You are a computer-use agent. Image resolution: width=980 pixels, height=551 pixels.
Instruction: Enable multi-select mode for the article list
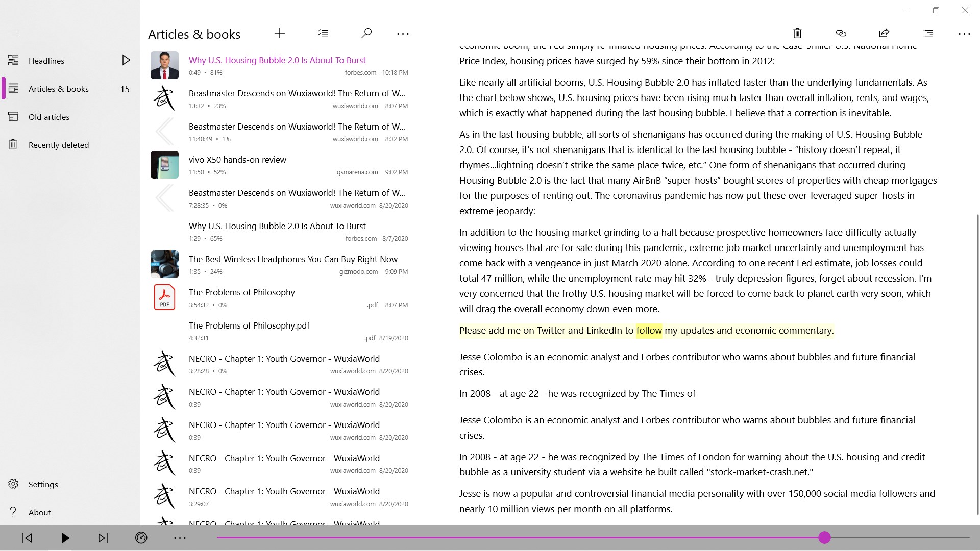[323, 33]
